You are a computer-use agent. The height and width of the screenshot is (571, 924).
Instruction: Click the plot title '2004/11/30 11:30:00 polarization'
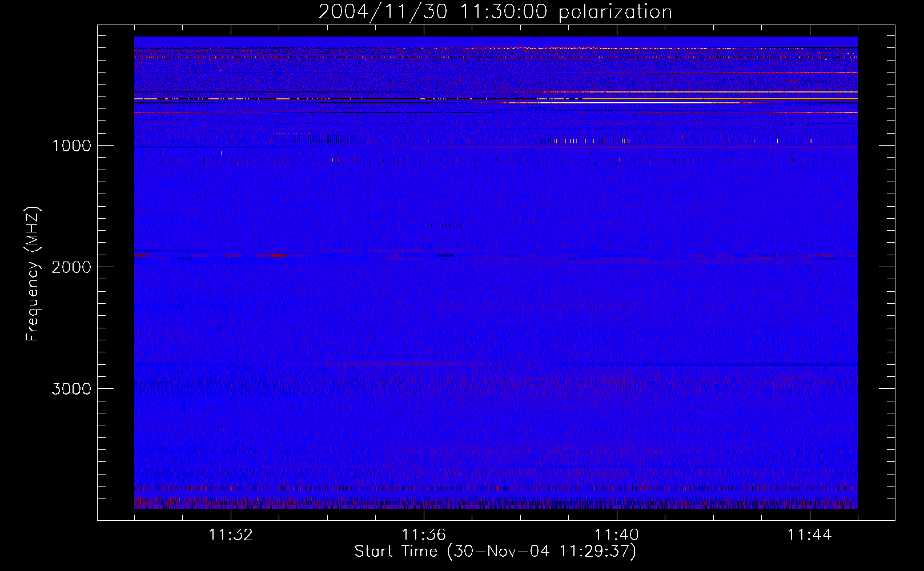coord(495,12)
